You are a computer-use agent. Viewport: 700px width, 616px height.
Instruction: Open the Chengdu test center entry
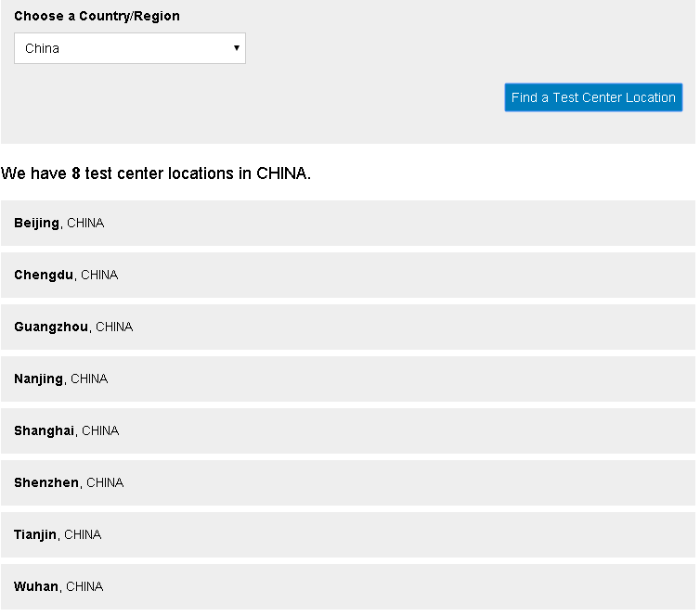click(44, 275)
